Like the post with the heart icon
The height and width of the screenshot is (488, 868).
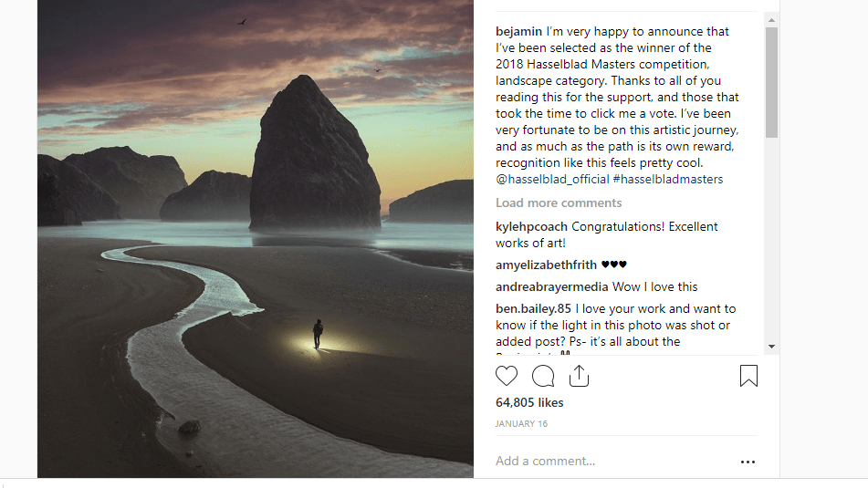[507, 376]
